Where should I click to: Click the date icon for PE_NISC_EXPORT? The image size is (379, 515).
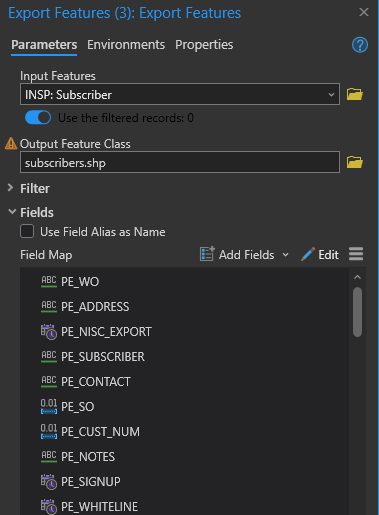click(49, 332)
